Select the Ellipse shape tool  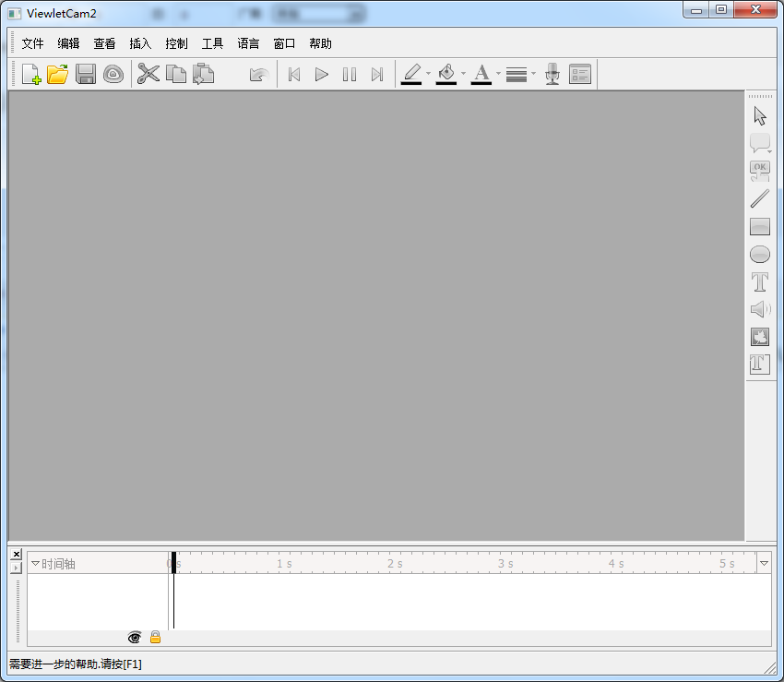(x=760, y=254)
